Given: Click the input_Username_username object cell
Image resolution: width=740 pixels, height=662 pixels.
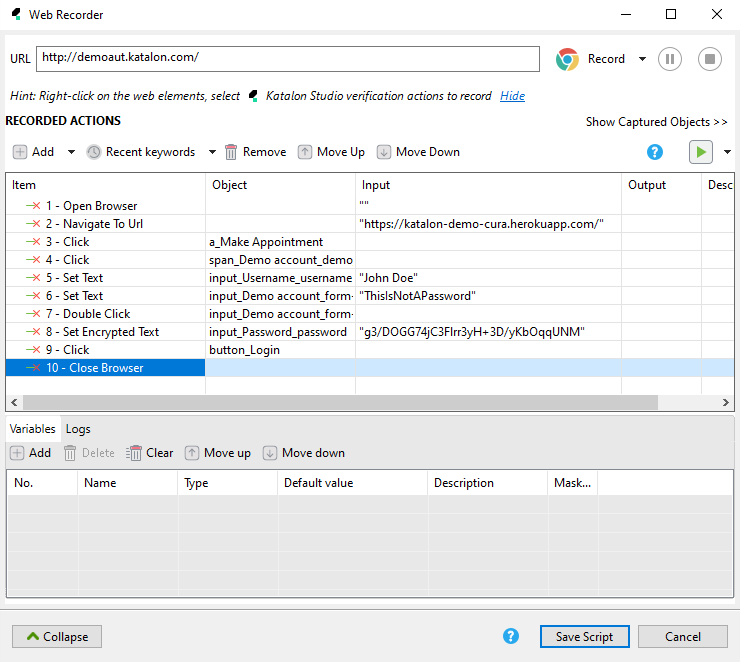Looking at the screenshot, I should coord(280,277).
